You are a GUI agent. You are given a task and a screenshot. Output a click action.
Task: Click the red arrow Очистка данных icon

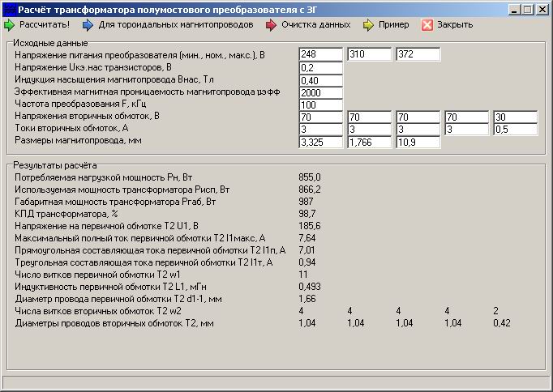(x=271, y=25)
